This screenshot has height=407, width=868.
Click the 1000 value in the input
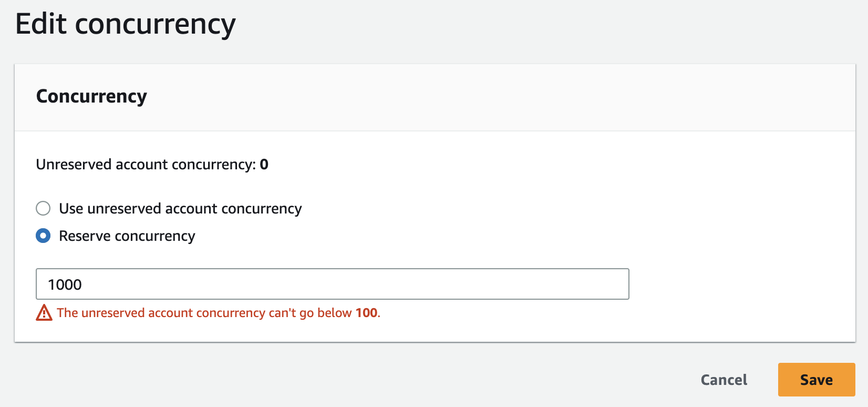(x=65, y=284)
